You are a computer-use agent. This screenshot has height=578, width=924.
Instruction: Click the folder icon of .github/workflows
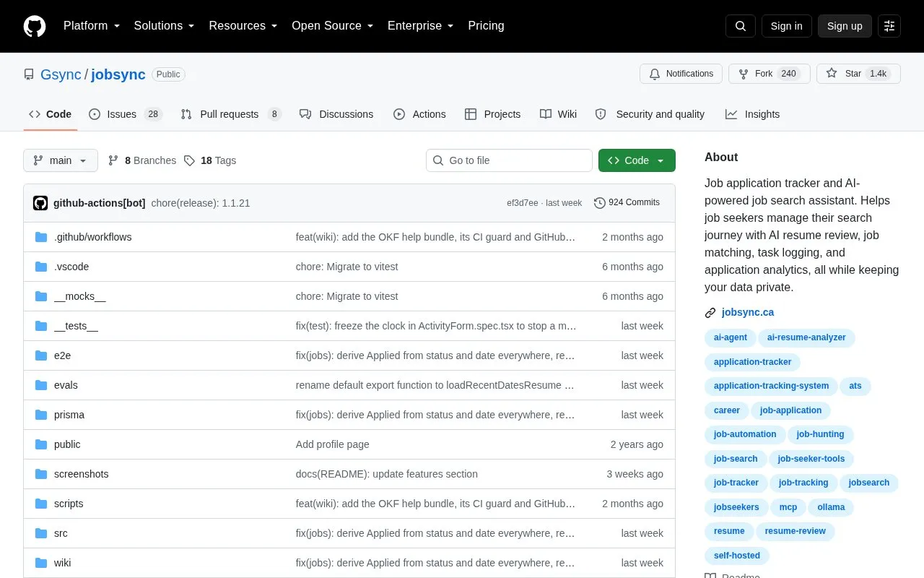[x=41, y=237]
